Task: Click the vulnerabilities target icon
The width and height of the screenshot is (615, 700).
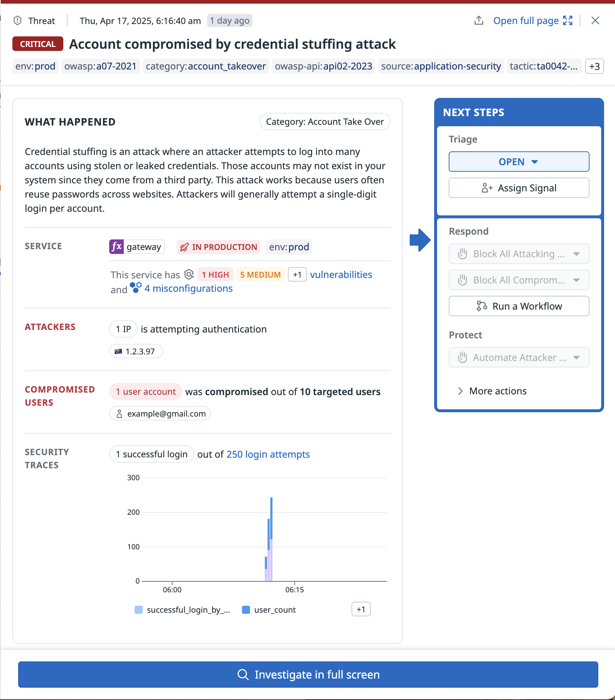Action: click(189, 274)
